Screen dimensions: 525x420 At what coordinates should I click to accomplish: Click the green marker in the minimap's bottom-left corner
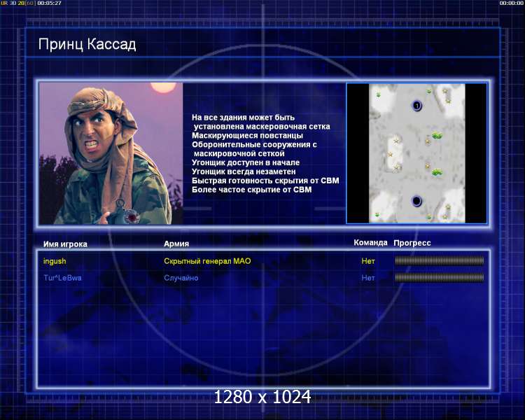click(377, 214)
